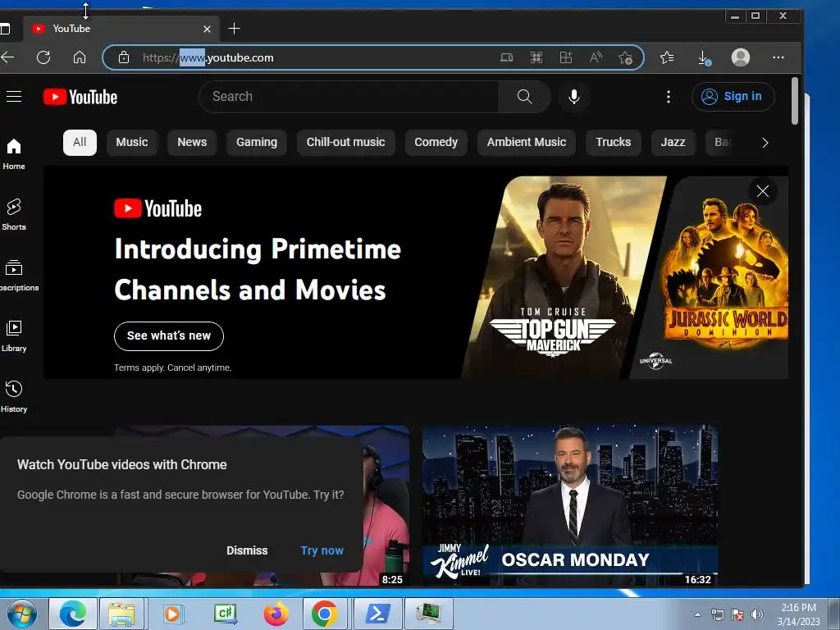
Task: Add this page to favorites star-plus icon
Action: (625, 57)
